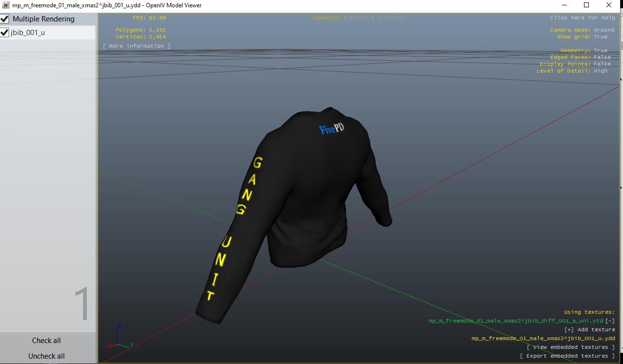This screenshot has height=364, width=623.
Task: Uncheck the Multiple Rendering checkbox
Action: 5,19
